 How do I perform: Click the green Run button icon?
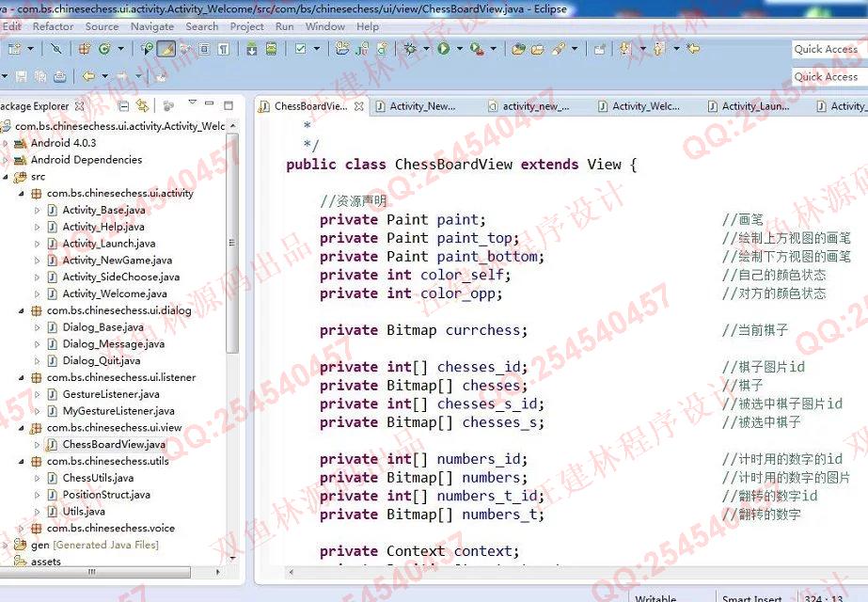point(444,49)
